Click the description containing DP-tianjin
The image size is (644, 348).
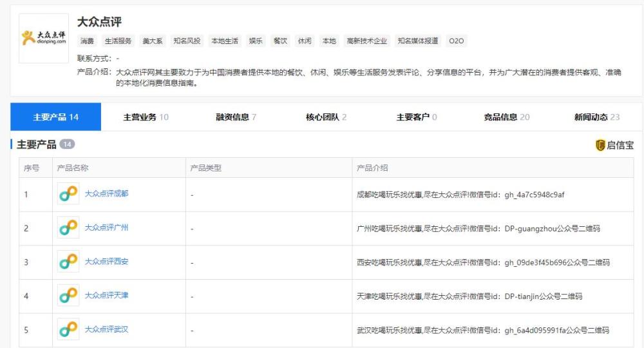point(469,296)
